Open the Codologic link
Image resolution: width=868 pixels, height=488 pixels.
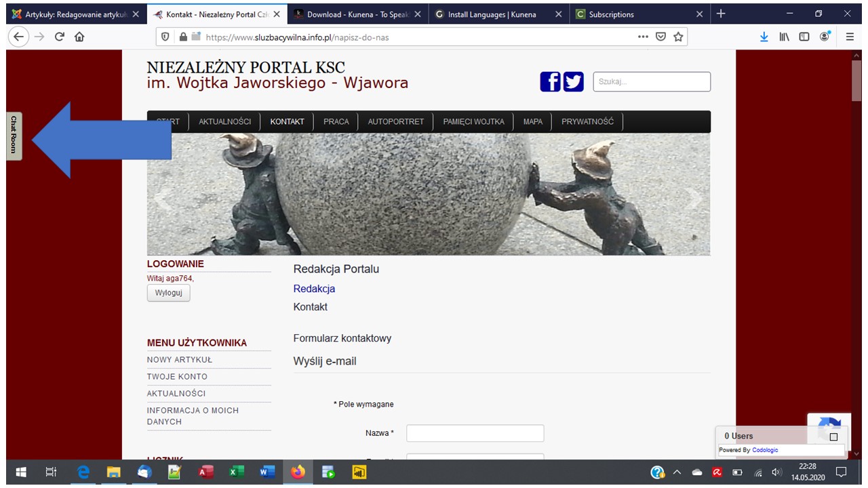point(765,450)
